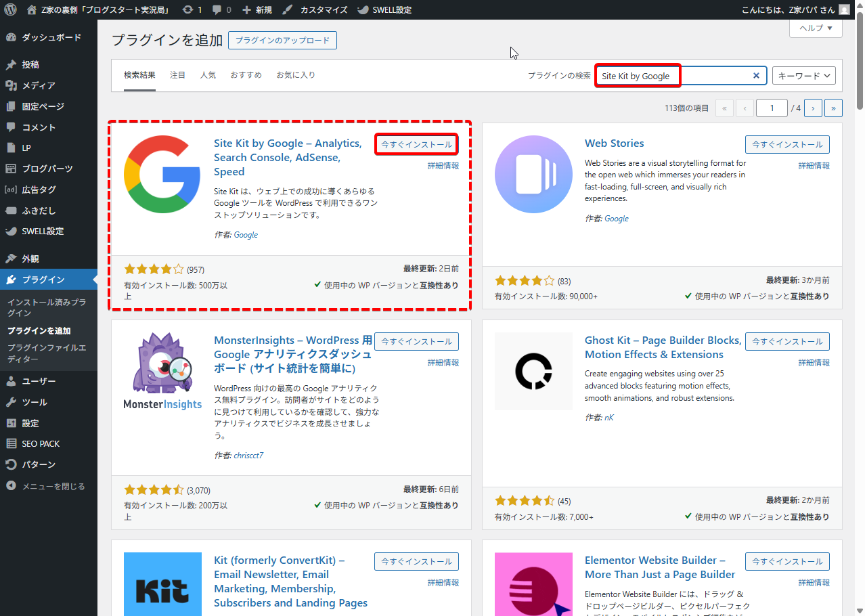Click the カスタマイズ brush icon
865x616 pixels.
tap(287, 10)
